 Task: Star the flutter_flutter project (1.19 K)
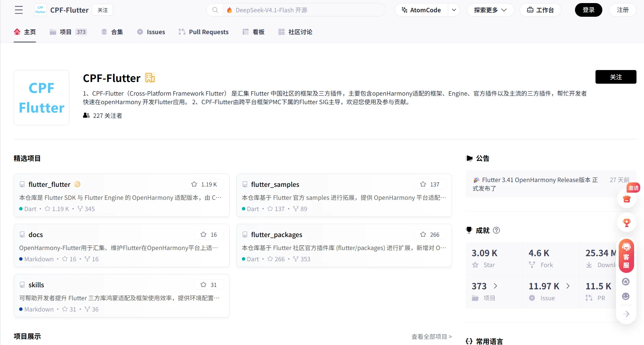[204, 184]
